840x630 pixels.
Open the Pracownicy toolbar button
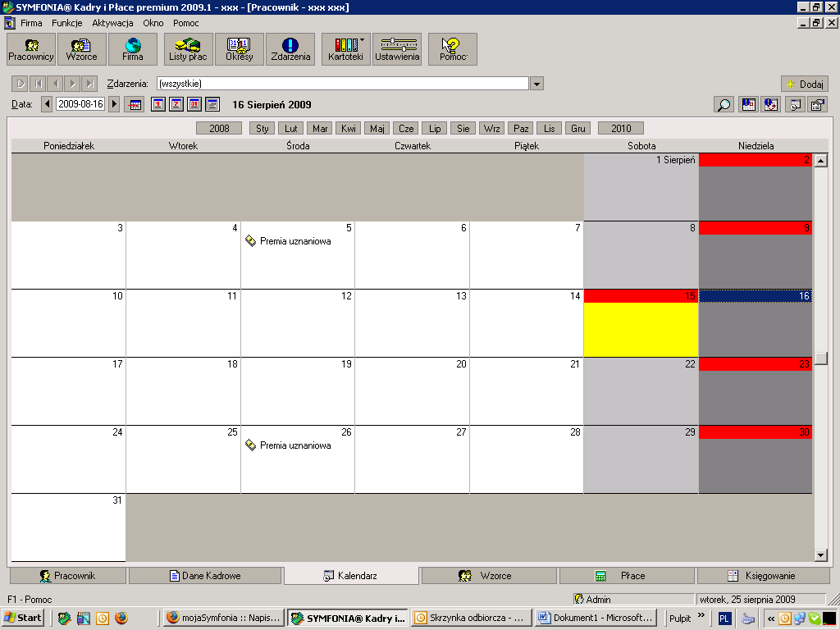point(31,49)
